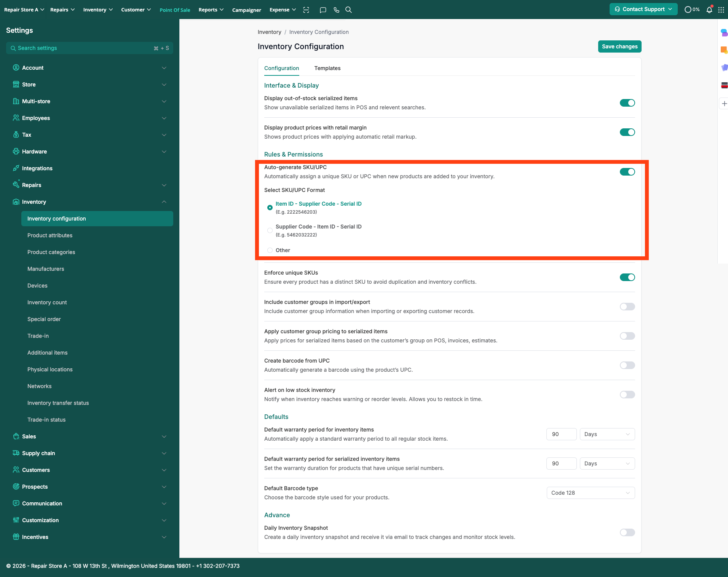The height and width of the screenshot is (577, 728).
Task: Enable Create barcode from UPC toggle
Action: (x=627, y=365)
